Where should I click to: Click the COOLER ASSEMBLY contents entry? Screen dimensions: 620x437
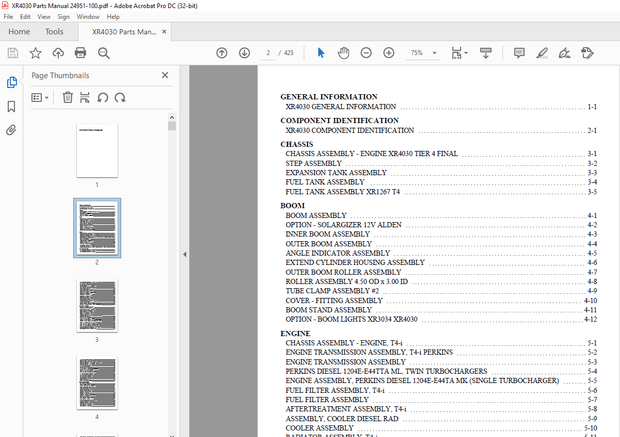click(319, 428)
